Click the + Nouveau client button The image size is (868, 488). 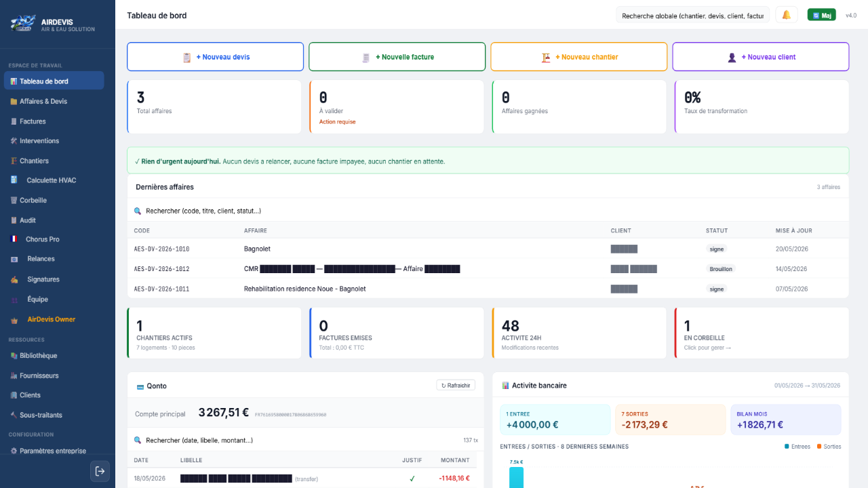pos(760,57)
